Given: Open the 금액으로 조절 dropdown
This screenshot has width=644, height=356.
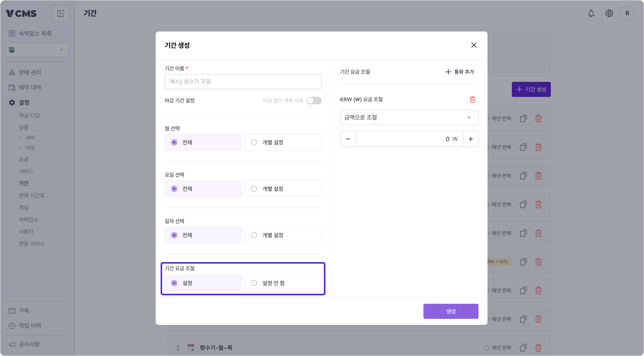Looking at the screenshot, I should coord(409,117).
